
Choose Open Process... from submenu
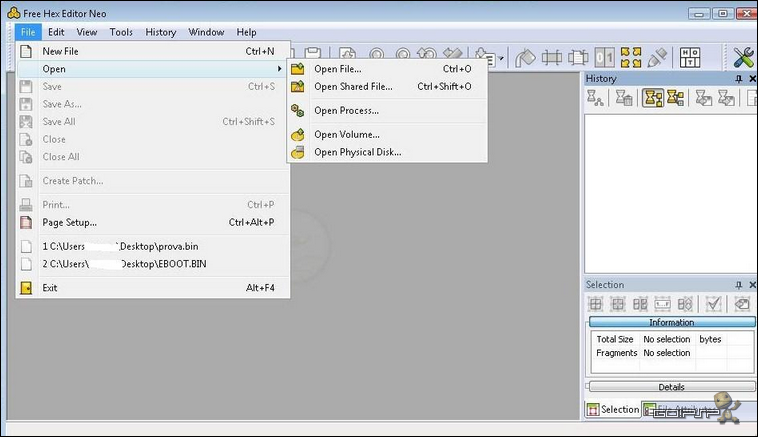pos(387,111)
